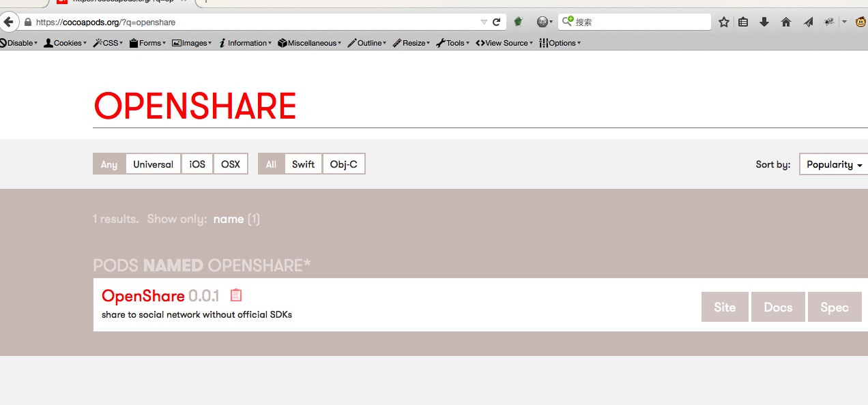This screenshot has width=868, height=405.
Task: Click the bug extension icon
Action: [x=829, y=22]
